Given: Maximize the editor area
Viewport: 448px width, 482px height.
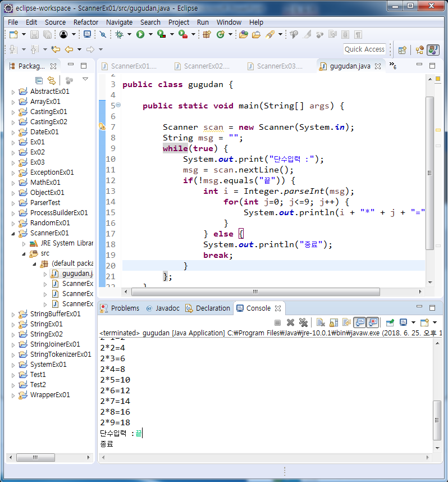Looking at the screenshot, I should (x=432, y=66).
